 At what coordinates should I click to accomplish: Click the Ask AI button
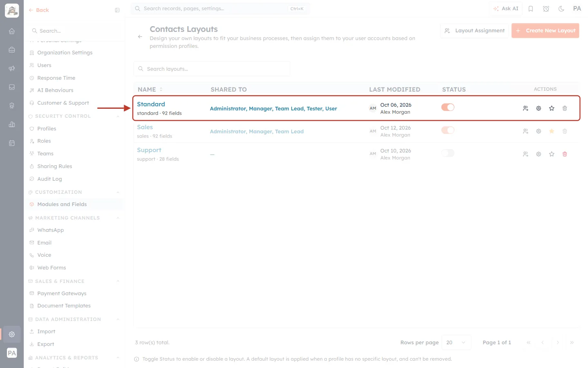tap(506, 9)
